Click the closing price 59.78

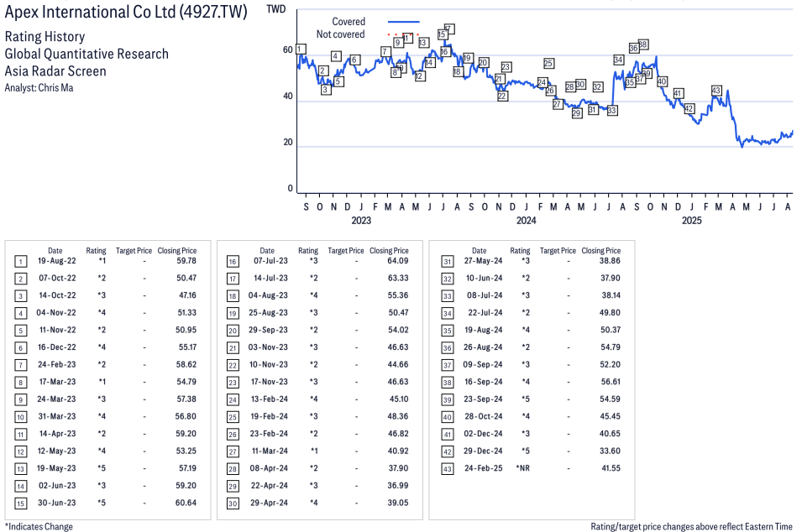[186, 261]
